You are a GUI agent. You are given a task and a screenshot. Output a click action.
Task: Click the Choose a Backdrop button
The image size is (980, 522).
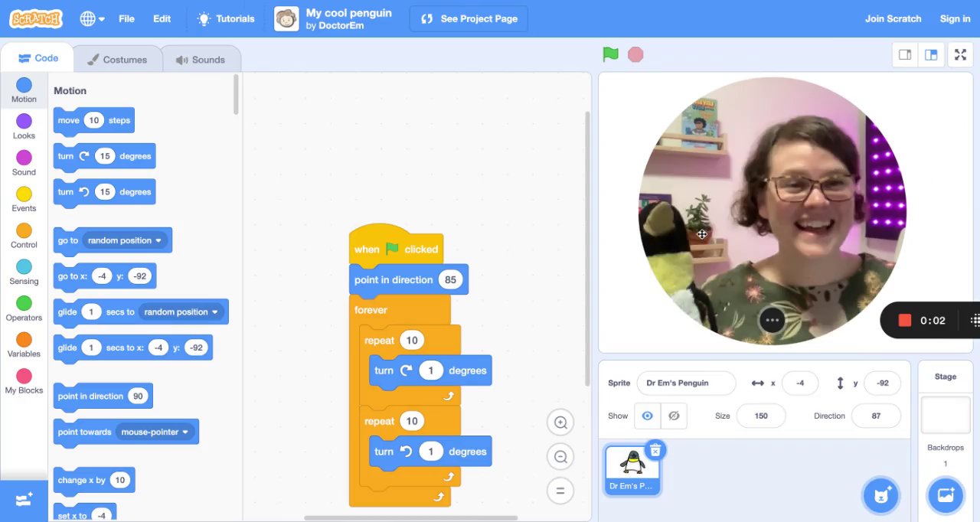[x=946, y=495]
